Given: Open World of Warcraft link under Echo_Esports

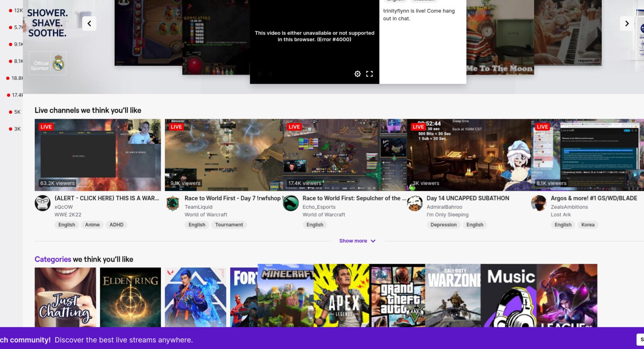Looking at the screenshot, I should click(x=324, y=214).
